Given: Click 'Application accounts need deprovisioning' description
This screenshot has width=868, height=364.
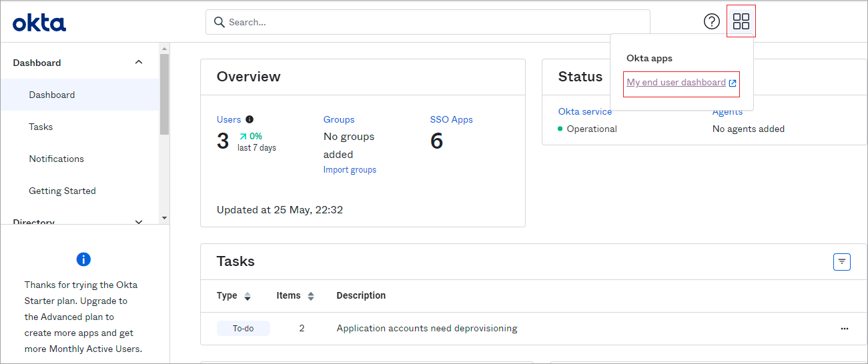Looking at the screenshot, I should pyautogui.click(x=427, y=328).
